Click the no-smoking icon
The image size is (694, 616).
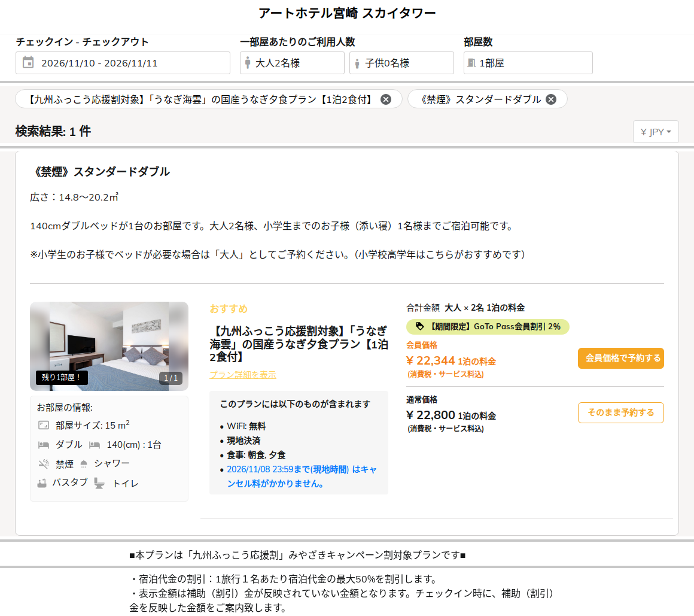point(43,464)
